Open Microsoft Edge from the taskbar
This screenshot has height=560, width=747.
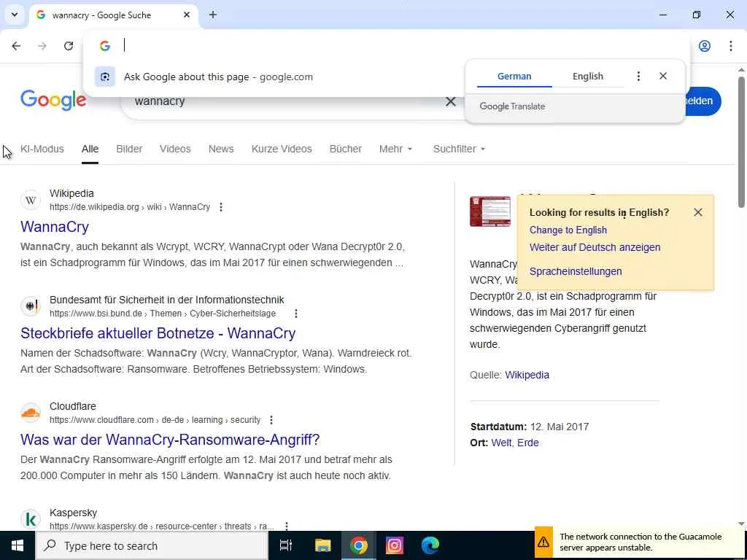tap(430, 545)
